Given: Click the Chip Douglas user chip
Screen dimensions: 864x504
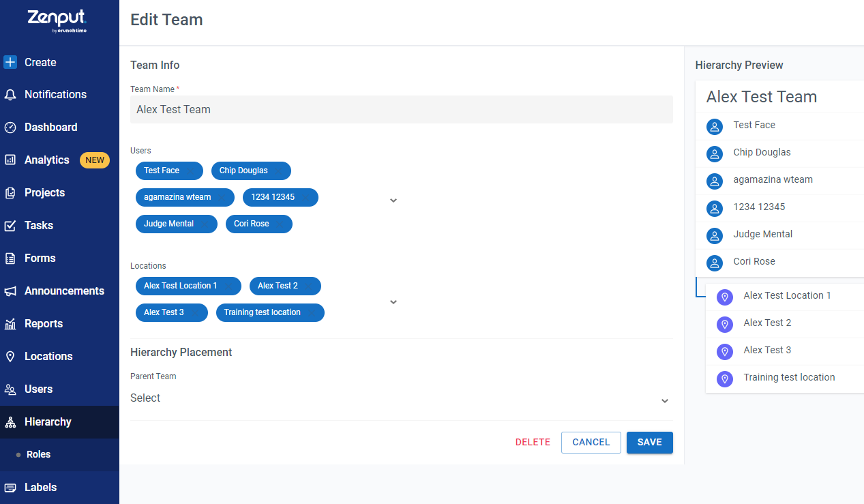Looking at the screenshot, I should coord(251,171).
